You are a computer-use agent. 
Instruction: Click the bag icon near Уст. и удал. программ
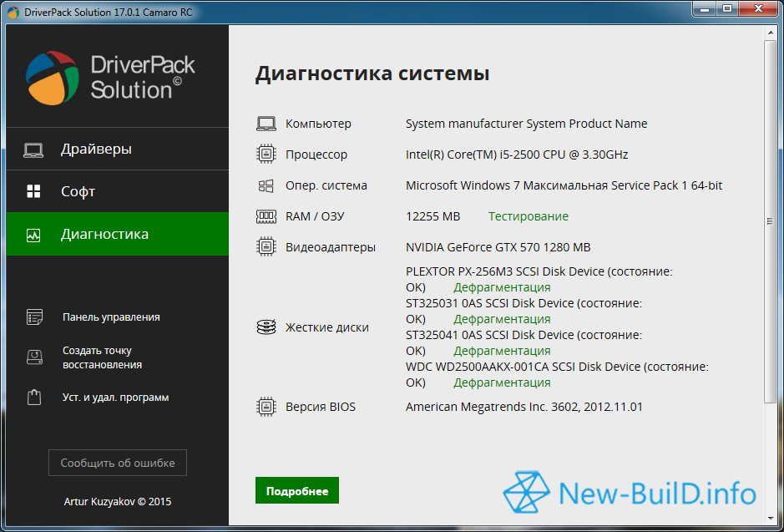34,398
